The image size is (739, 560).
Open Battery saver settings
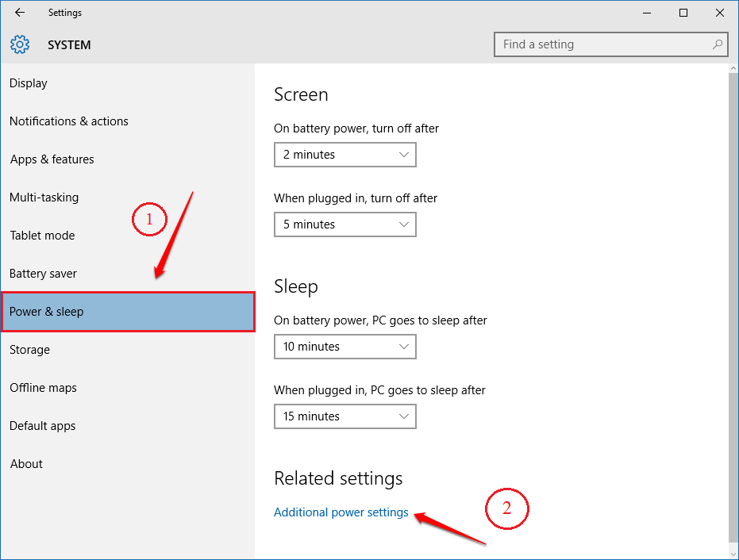coord(43,273)
